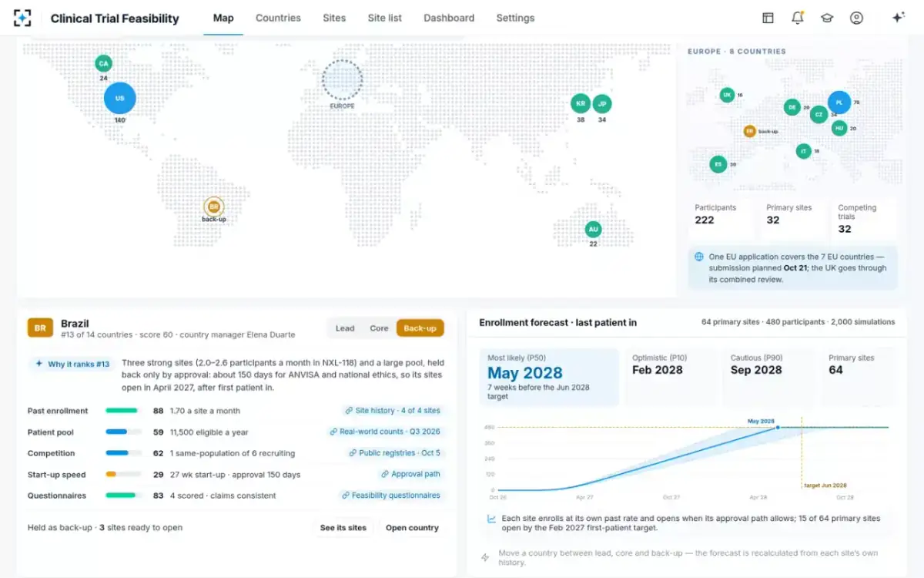Open the Feasibility questionnaires link

[390, 496]
